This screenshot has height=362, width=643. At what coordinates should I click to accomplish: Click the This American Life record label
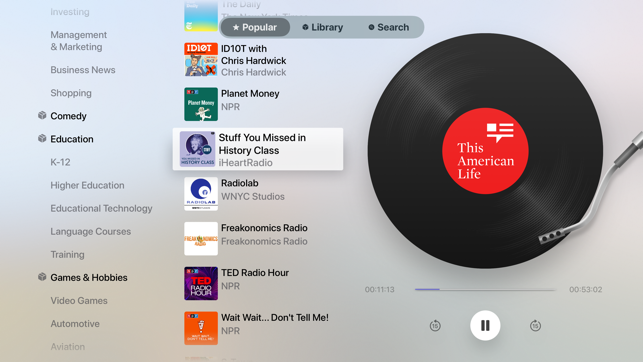coord(485,151)
